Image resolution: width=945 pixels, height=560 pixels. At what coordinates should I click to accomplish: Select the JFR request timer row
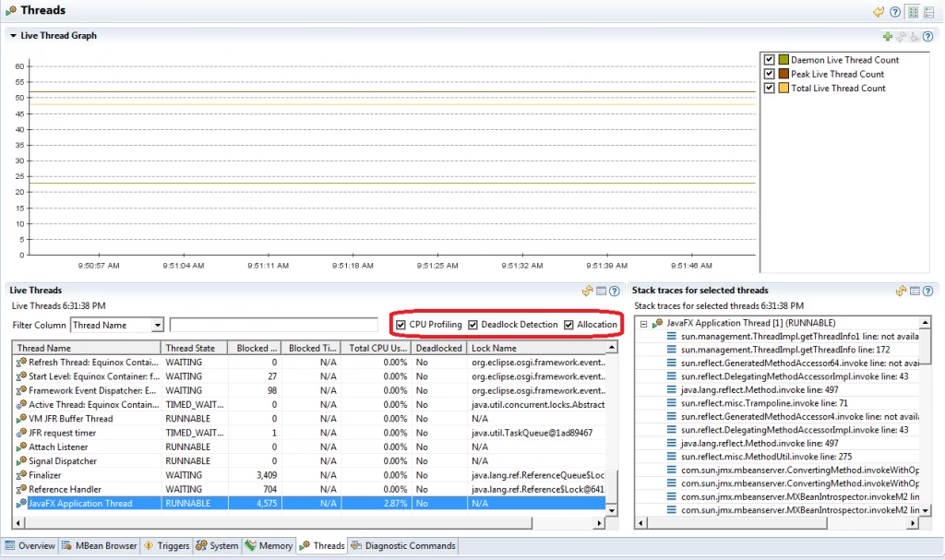tap(308, 433)
